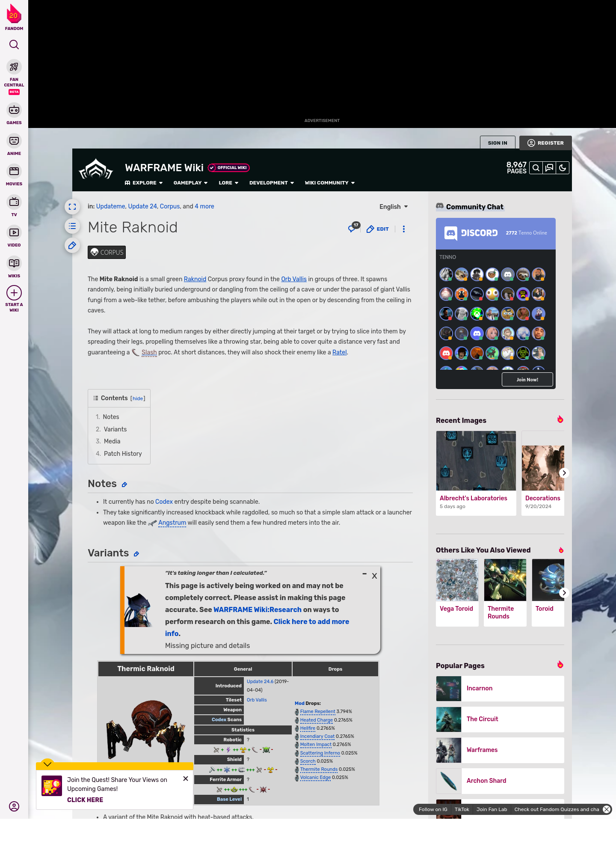Next arrow in Others Also Viewed carousel
This screenshot has width=616, height=856.
[x=564, y=593]
